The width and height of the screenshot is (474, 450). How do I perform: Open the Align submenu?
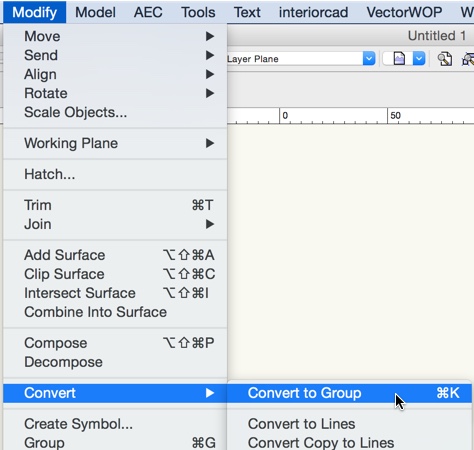pos(115,74)
